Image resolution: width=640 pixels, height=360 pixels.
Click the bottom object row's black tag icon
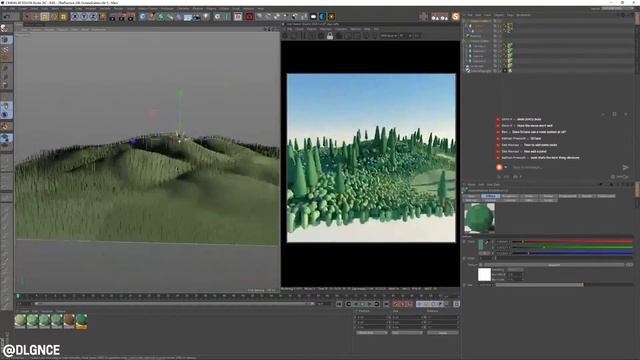point(505,71)
